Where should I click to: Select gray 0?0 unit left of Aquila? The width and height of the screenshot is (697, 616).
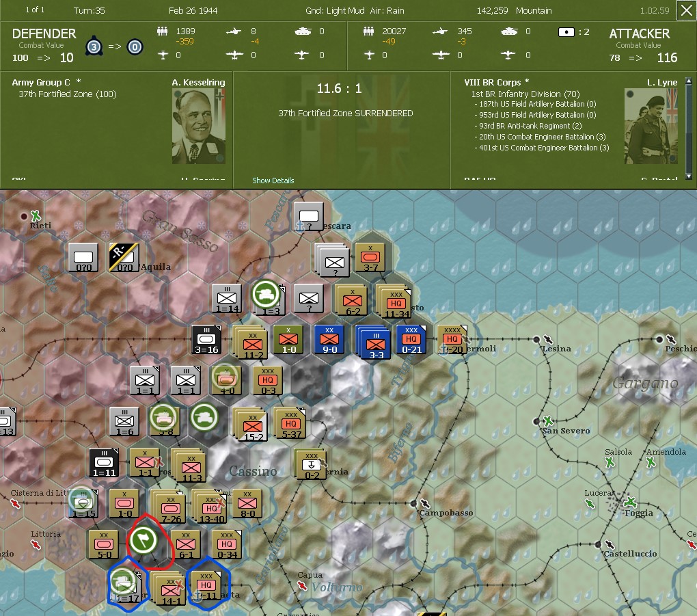83,258
